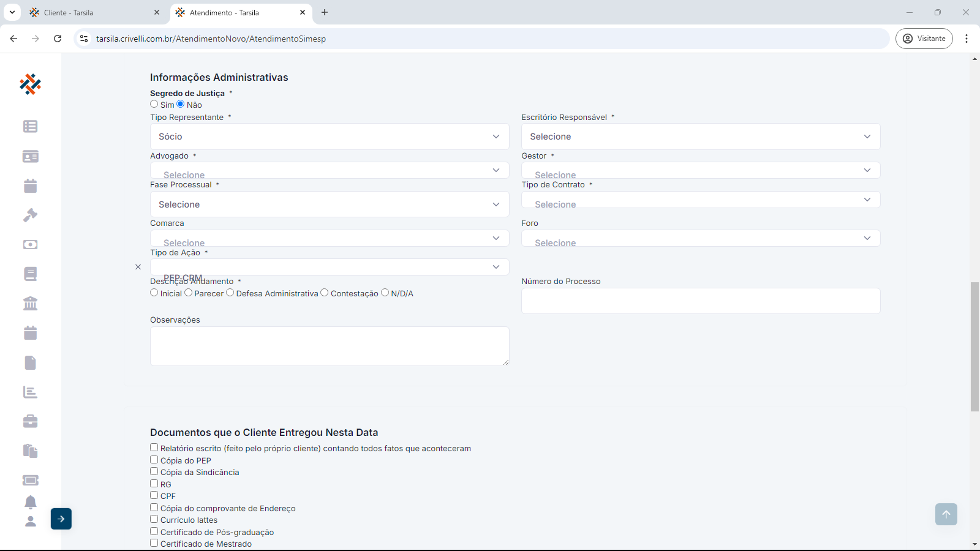Tick the Currículo lattes checkbox
Viewport: 980px width, 551px height.
point(154,519)
